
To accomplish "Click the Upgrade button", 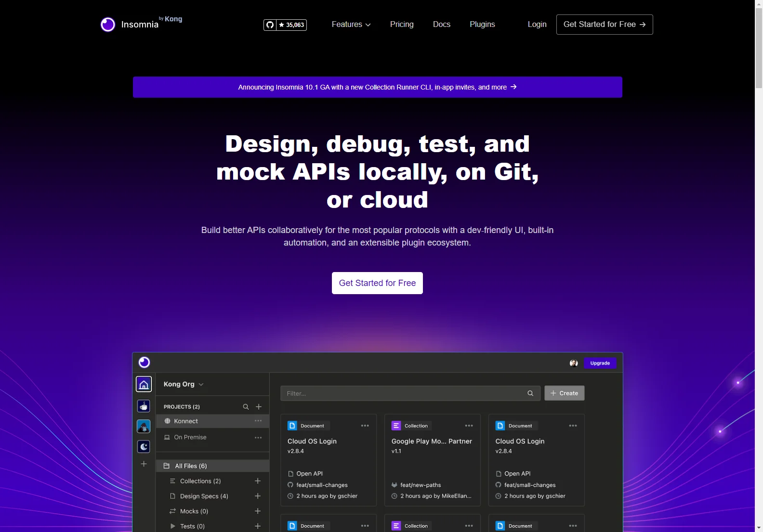I will 600,363.
